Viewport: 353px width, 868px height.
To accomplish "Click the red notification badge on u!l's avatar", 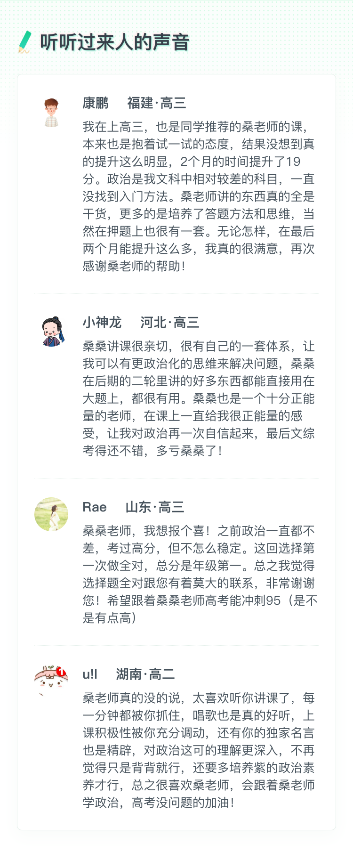I will click(61, 672).
